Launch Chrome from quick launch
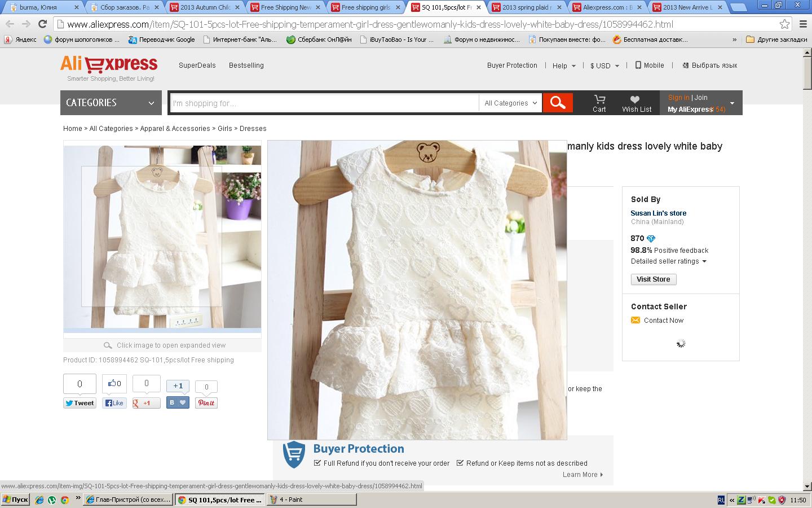The image size is (812, 508). (x=65, y=500)
